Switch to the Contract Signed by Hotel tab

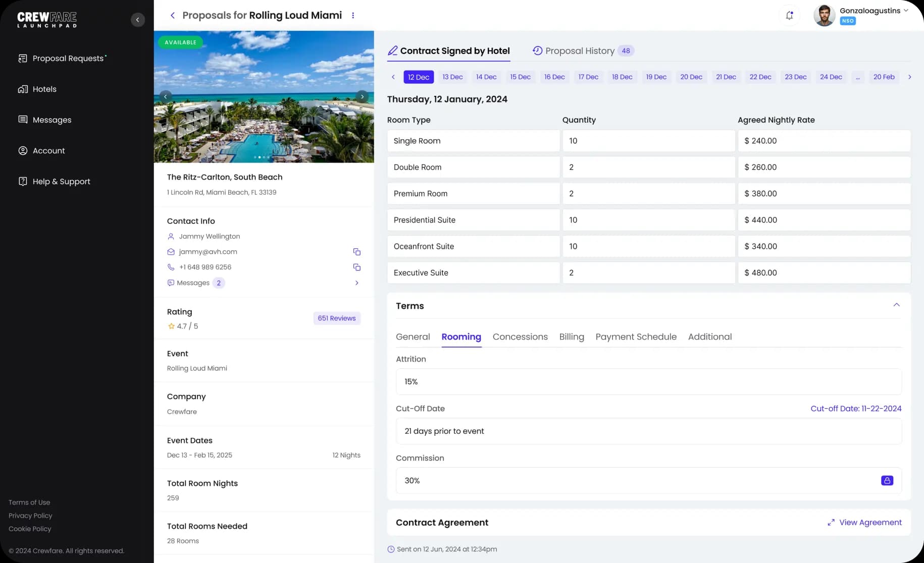(x=449, y=51)
